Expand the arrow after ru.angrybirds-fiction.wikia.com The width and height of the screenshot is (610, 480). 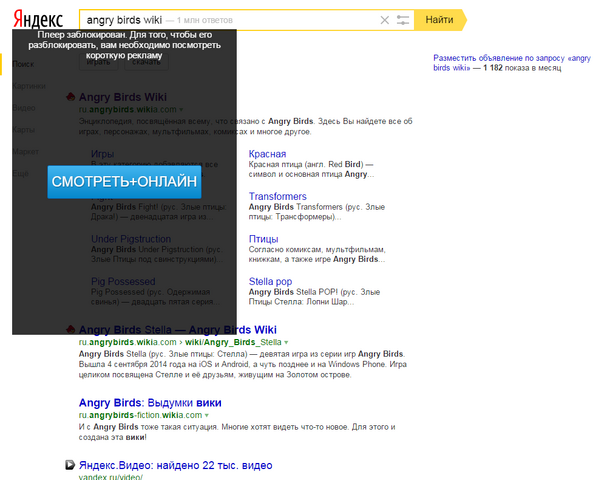pyautogui.click(x=207, y=415)
